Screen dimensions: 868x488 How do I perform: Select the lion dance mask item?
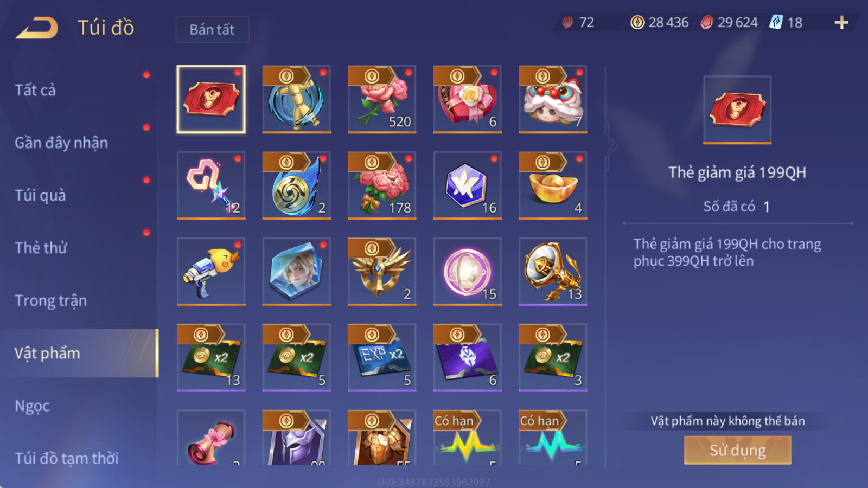pos(553,99)
